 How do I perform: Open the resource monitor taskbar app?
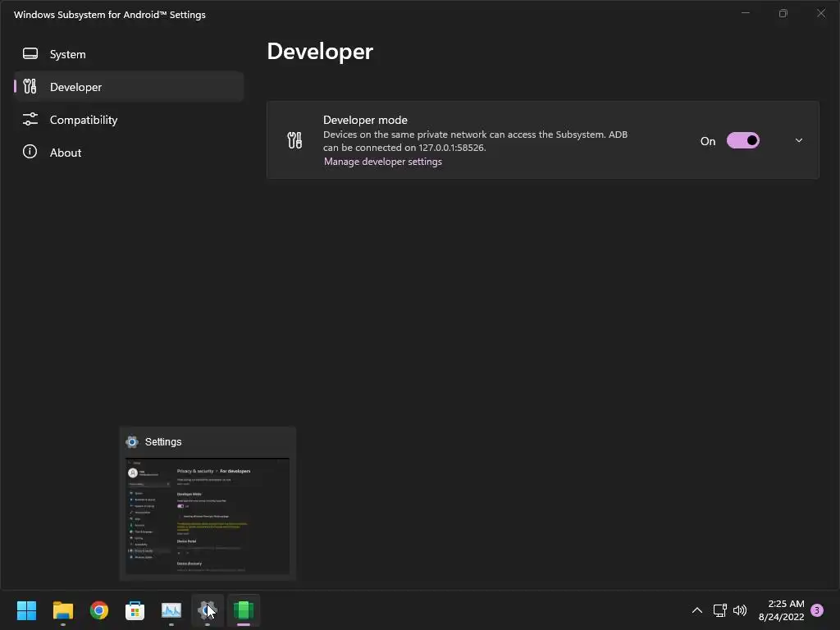171,610
